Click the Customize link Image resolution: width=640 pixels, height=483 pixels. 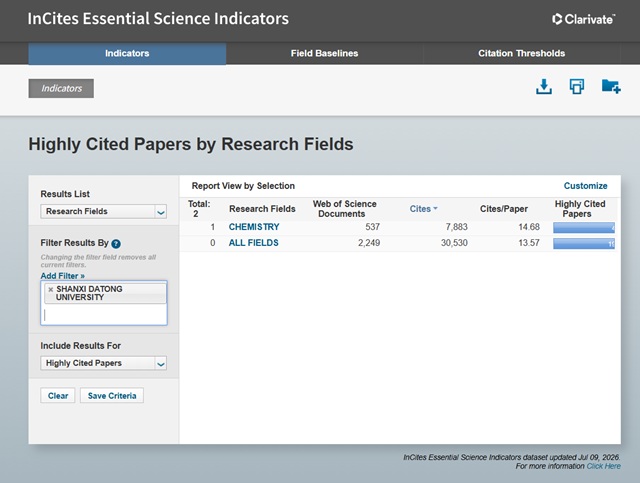point(585,186)
